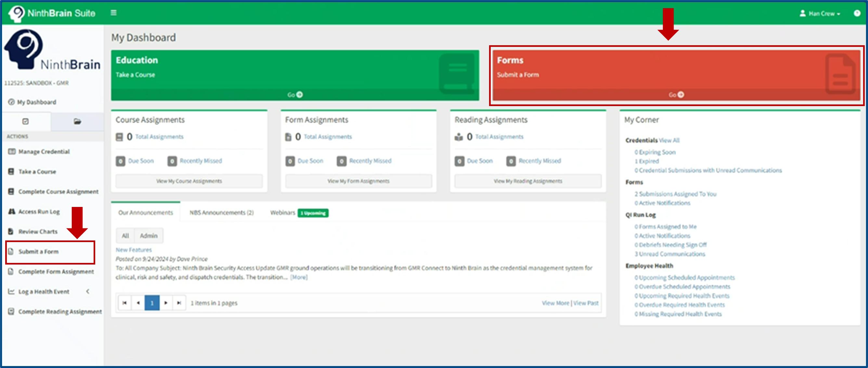Screen dimensions: 868x368
Task: Switch to Our Announcements tab
Action: pos(146,212)
